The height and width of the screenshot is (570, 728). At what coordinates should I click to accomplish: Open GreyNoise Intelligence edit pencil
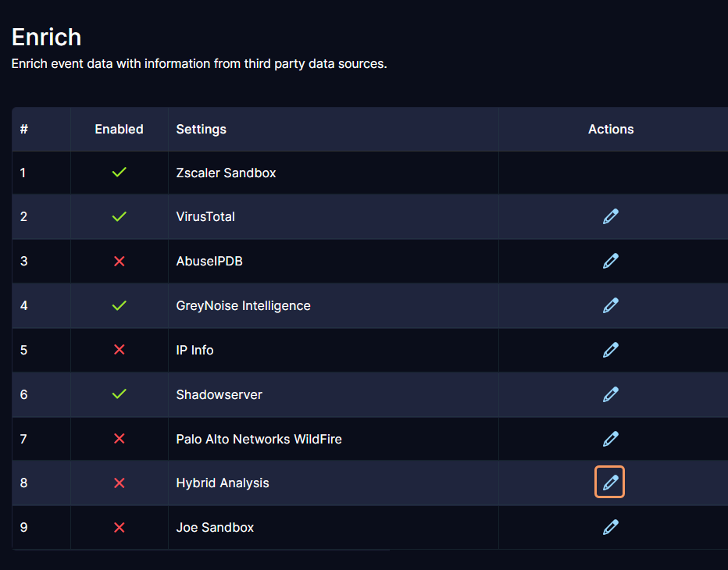(610, 305)
